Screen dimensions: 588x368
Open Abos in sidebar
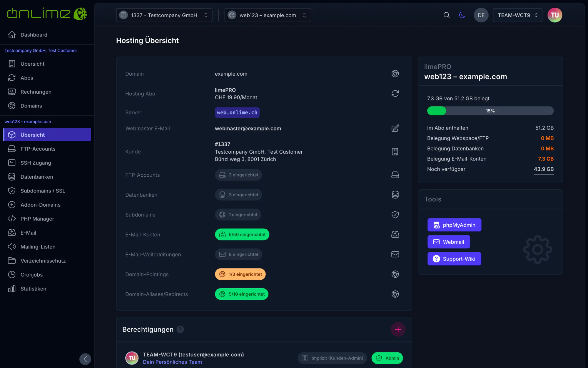click(47, 78)
